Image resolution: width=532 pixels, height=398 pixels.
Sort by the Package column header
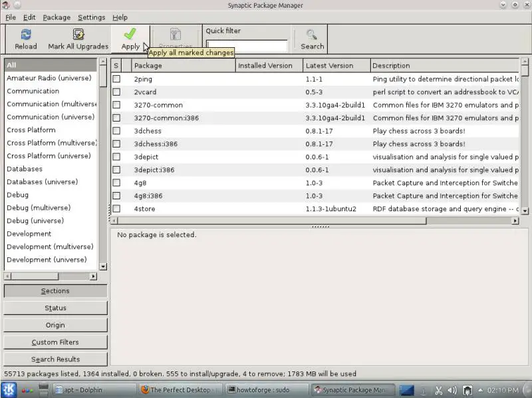184,65
